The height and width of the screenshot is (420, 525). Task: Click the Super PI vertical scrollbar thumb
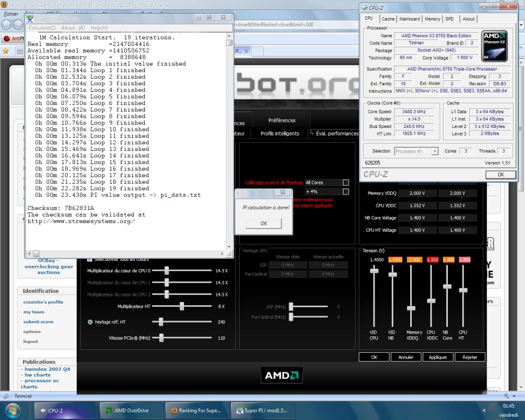point(229,43)
